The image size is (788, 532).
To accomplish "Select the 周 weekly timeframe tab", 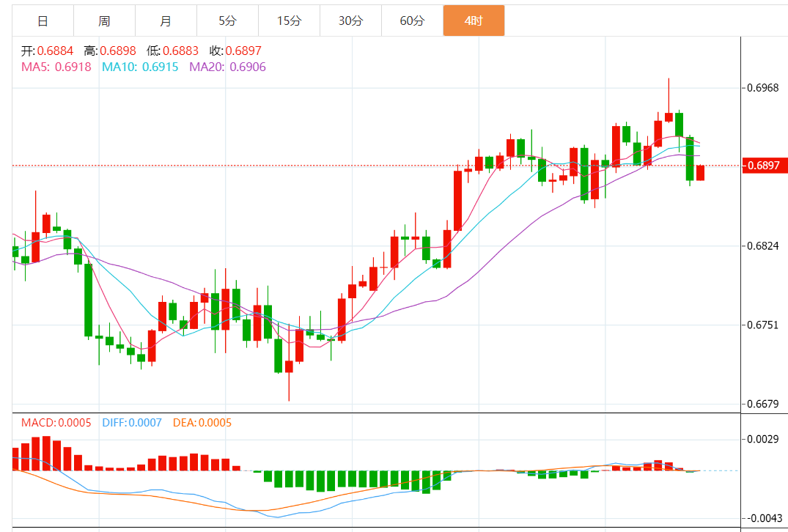I will [104, 21].
